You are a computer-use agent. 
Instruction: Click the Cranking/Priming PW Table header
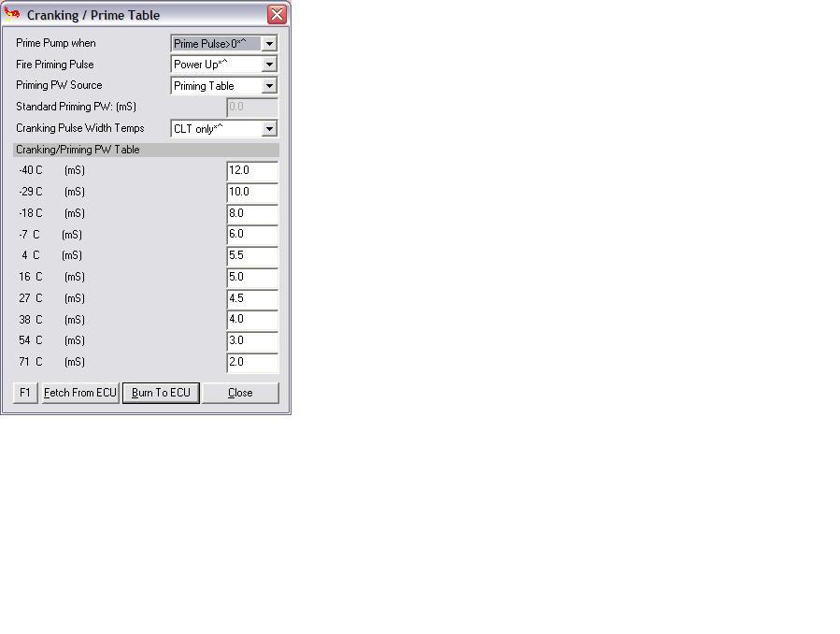tap(147, 150)
